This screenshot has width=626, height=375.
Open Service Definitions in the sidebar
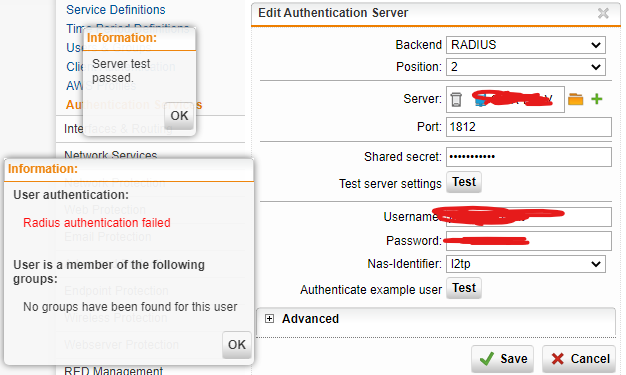tap(115, 10)
